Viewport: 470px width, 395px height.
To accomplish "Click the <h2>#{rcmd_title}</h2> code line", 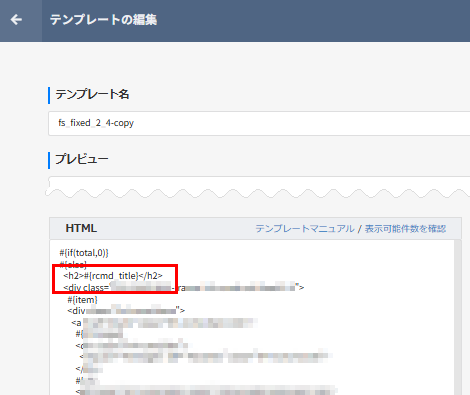I will [113, 276].
